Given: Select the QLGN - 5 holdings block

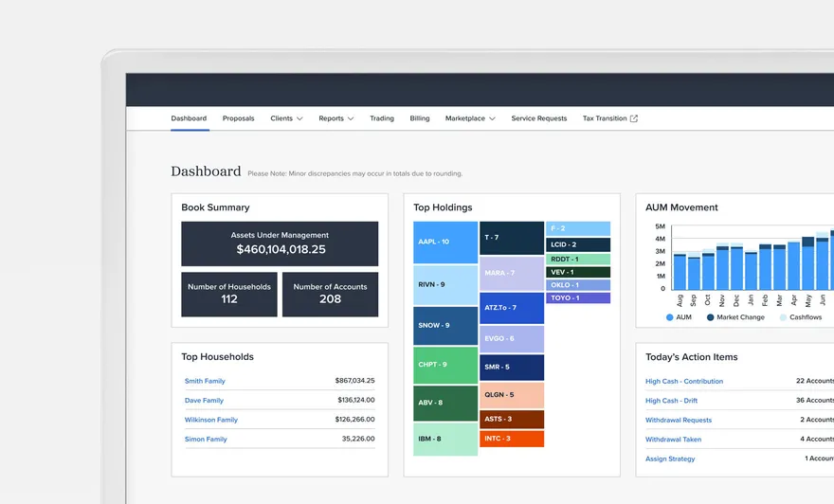Looking at the screenshot, I should (512, 395).
